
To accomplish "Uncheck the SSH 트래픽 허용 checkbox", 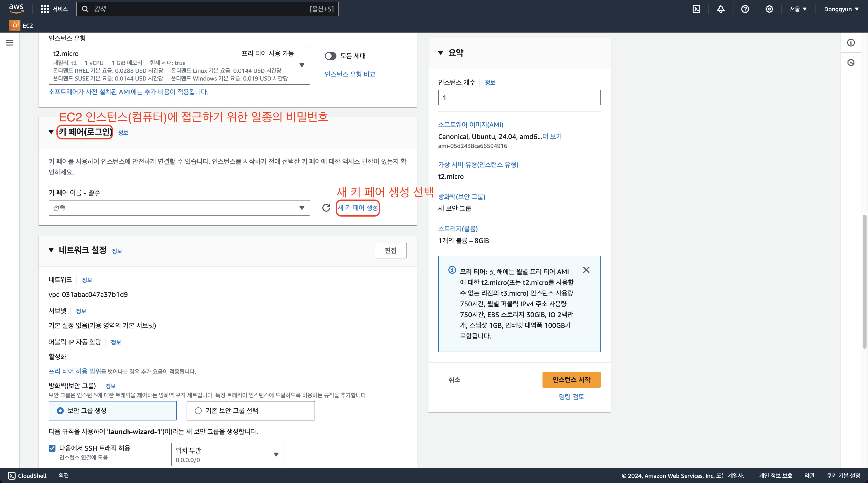I will pos(52,448).
